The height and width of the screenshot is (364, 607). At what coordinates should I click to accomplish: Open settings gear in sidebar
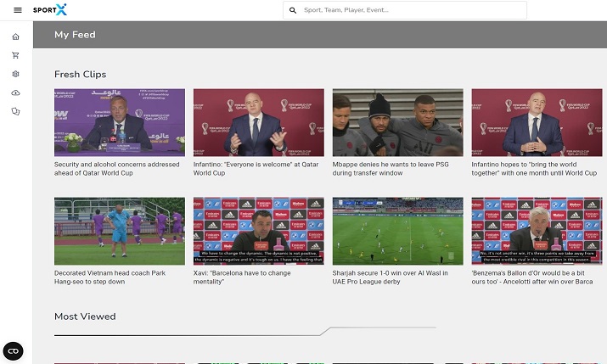click(x=15, y=74)
